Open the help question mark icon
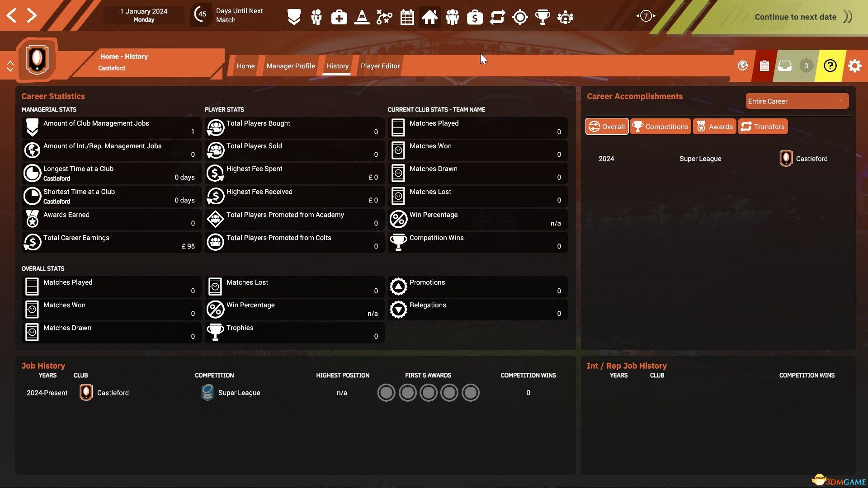 [x=830, y=66]
